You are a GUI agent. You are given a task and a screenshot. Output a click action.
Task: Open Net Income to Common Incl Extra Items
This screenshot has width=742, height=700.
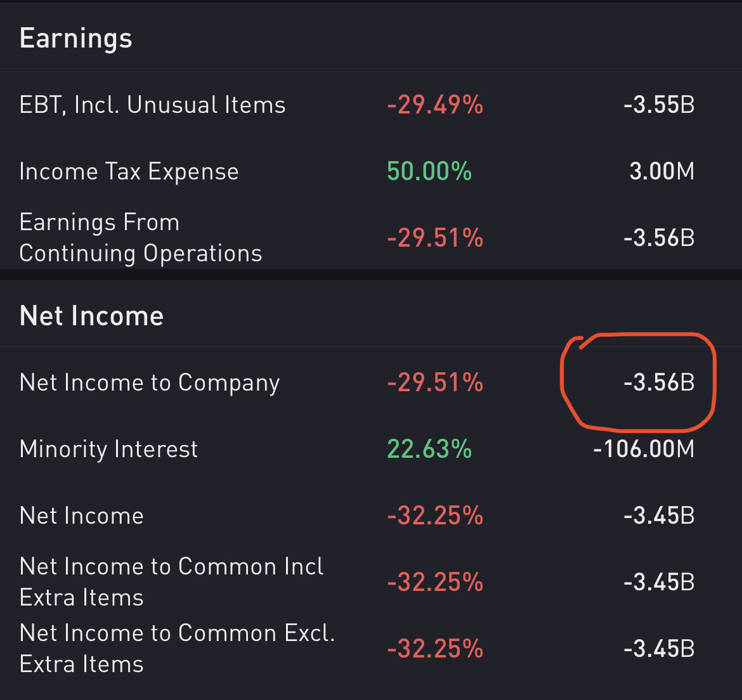coord(371,582)
